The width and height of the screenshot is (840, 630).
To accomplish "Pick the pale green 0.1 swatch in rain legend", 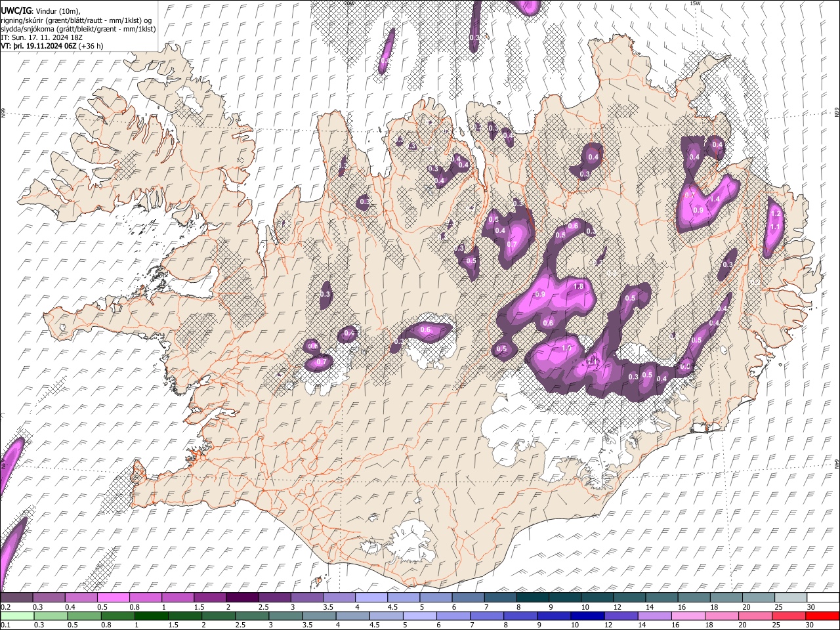I will point(16,616).
